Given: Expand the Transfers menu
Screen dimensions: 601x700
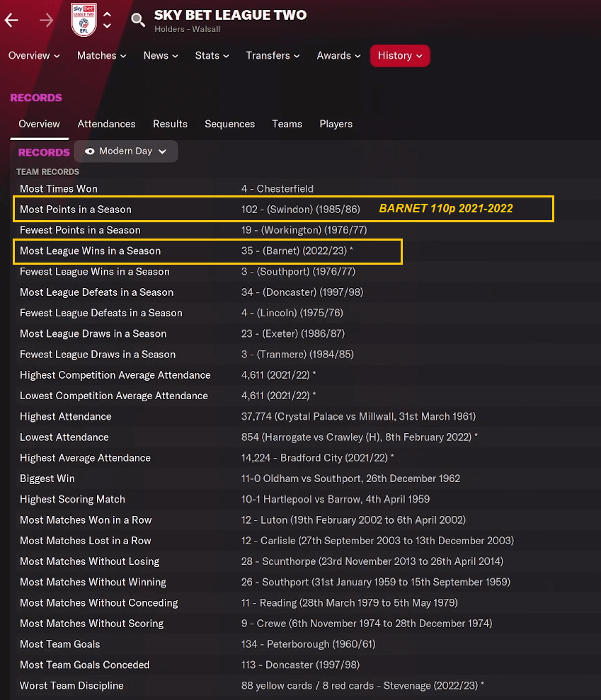Looking at the screenshot, I should 273,56.
